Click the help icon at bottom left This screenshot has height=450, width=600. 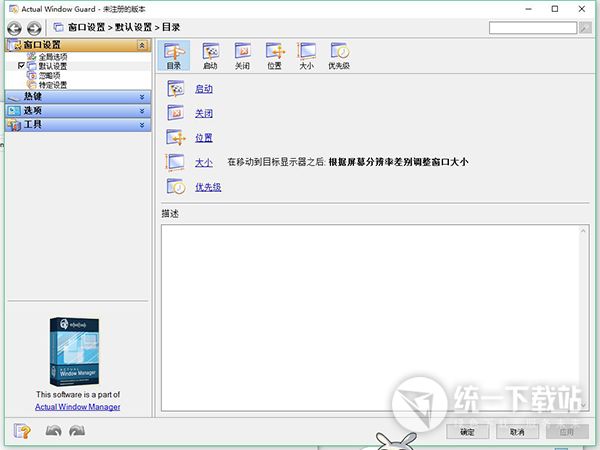pos(21,431)
